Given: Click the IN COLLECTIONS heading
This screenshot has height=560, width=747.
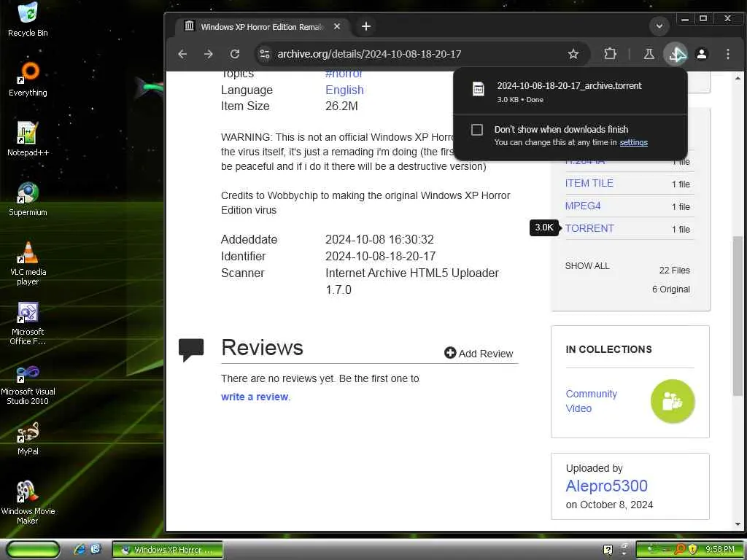Looking at the screenshot, I should point(608,349).
